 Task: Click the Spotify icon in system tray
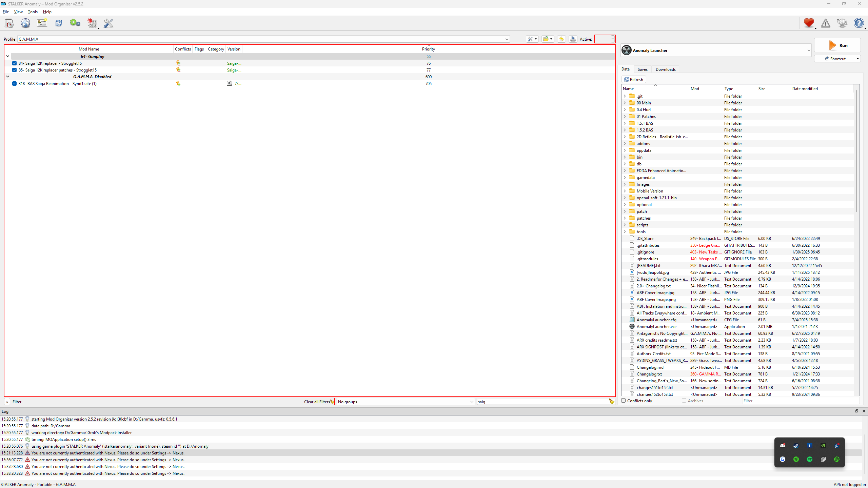[x=810, y=459]
